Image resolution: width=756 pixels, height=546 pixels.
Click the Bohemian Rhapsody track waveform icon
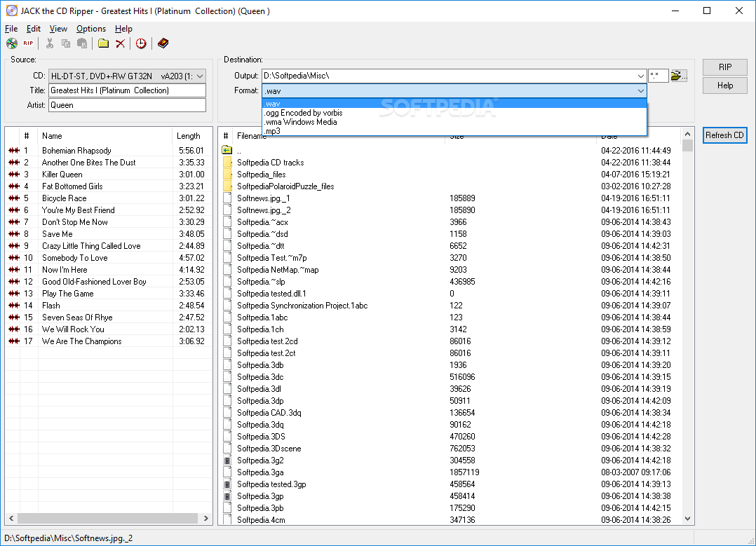[14, 151]
